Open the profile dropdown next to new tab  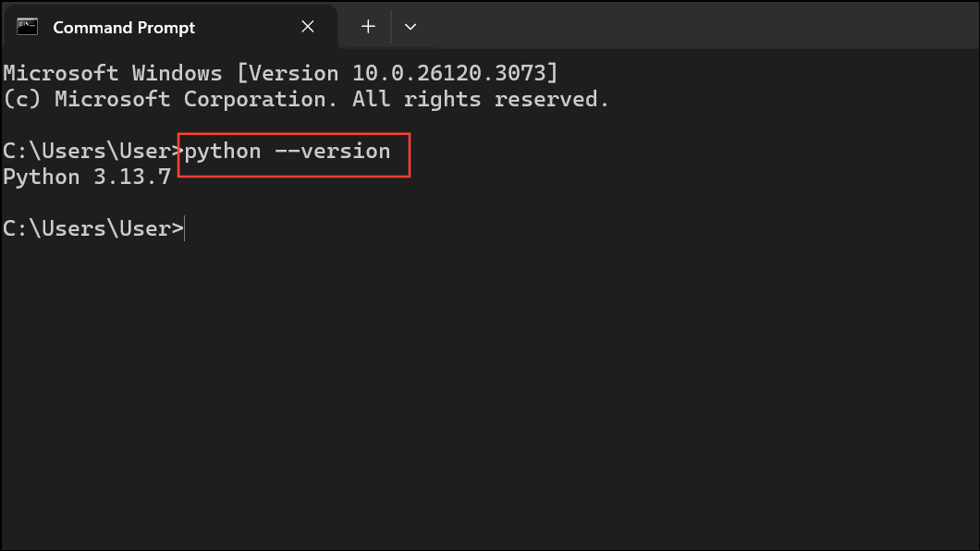coord(410,27)
